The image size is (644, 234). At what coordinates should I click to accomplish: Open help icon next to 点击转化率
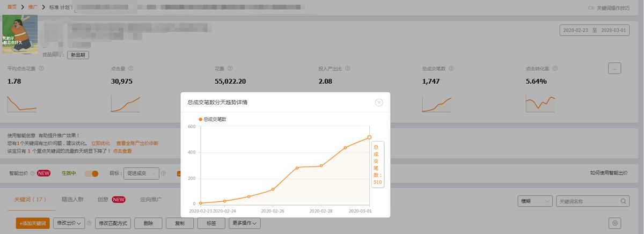pyautogui.click(x=555, y=69)
